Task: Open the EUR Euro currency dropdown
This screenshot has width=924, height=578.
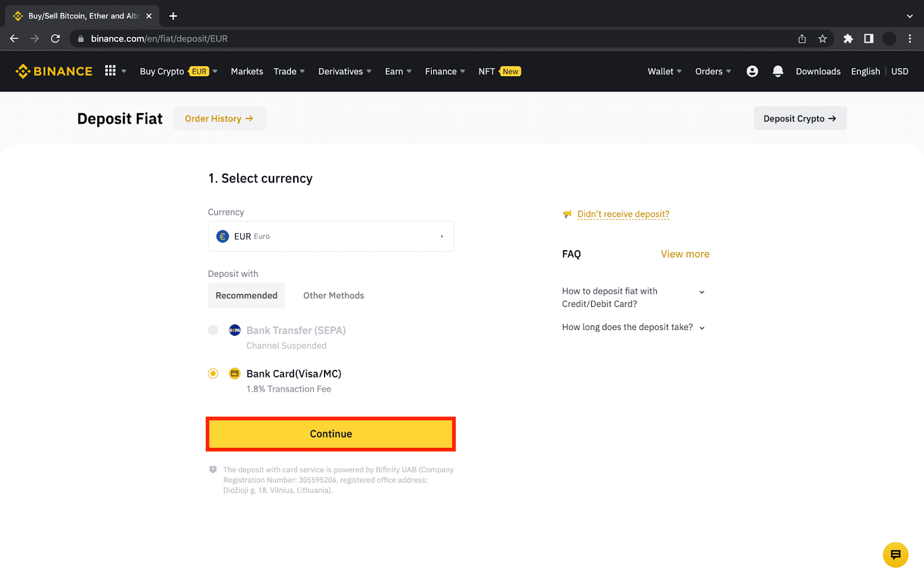Action: [x=331, y=236]
